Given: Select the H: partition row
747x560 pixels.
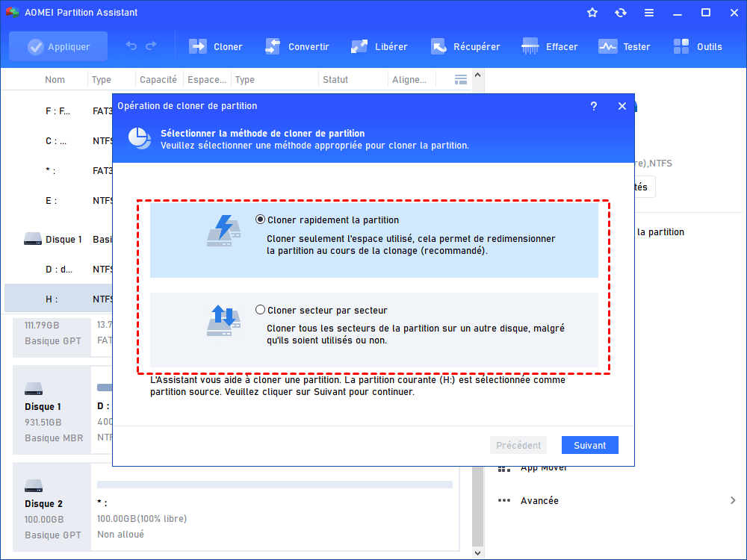Looking at the screenshot, I should coord(58,299).
